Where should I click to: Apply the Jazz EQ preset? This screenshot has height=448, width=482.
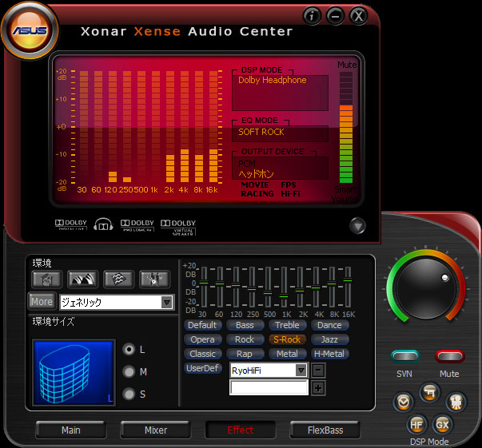(330, 339)
